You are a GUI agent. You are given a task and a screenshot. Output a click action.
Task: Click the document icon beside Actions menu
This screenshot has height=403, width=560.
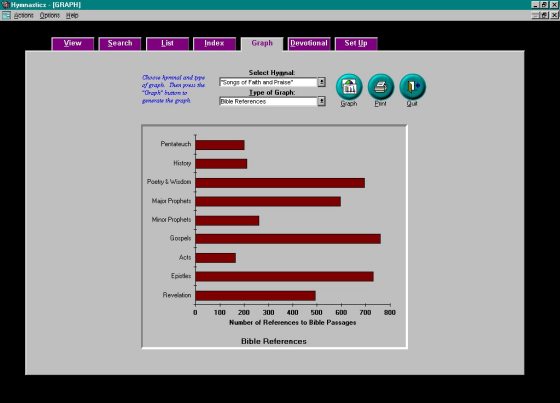(6, 15)
